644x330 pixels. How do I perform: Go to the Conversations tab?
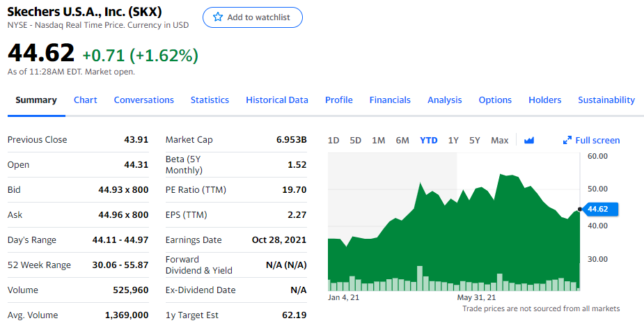click(x=143, y=100)
